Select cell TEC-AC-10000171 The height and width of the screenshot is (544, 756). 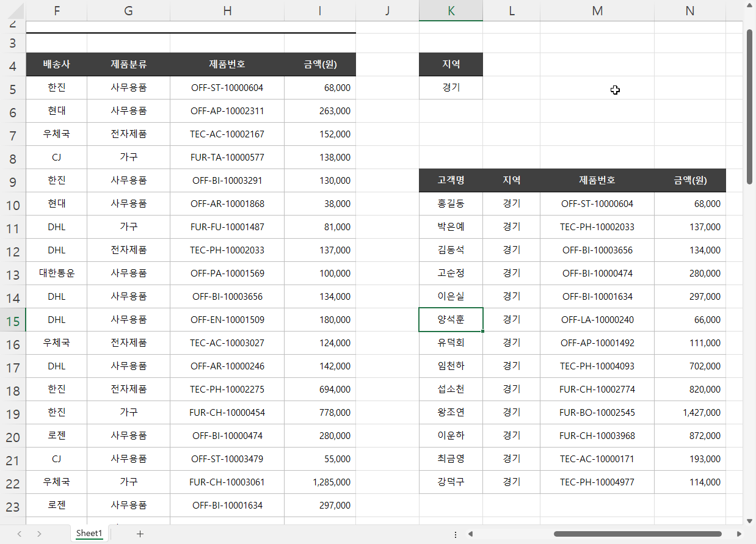point(597,459)
